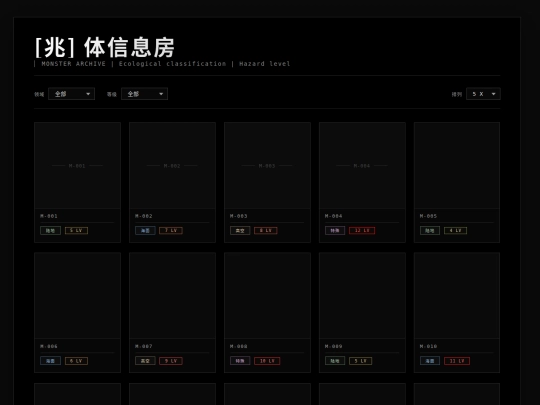Select the green domain tag on card M-009
Image resolution: width=540 pixels, height=405 pixels.
pos(335,361)
